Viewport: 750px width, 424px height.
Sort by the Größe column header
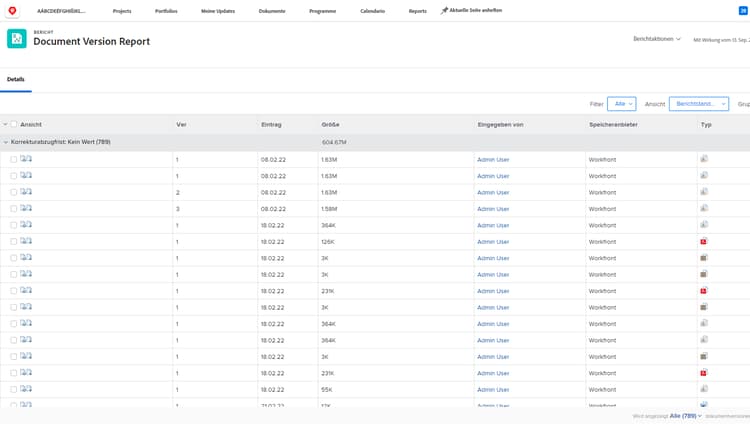330,125
